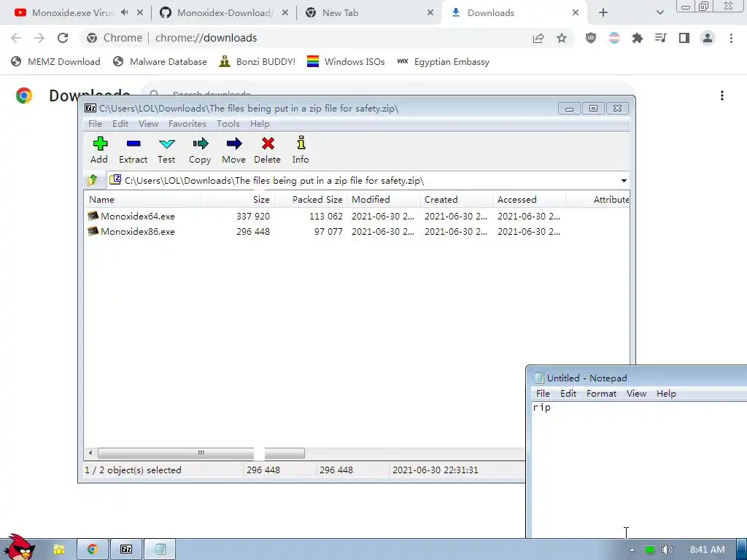Open Chrome profile avatar

pos(708,38)
